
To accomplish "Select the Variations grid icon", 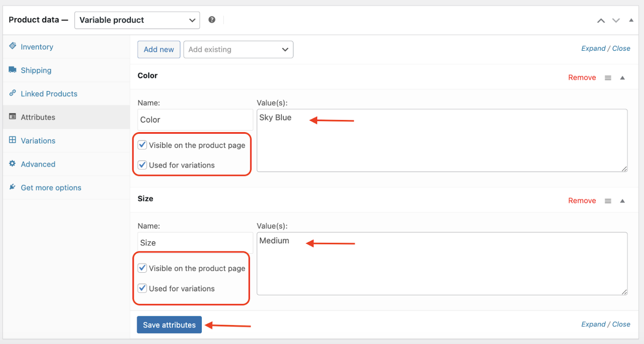I will coord(13,141).
